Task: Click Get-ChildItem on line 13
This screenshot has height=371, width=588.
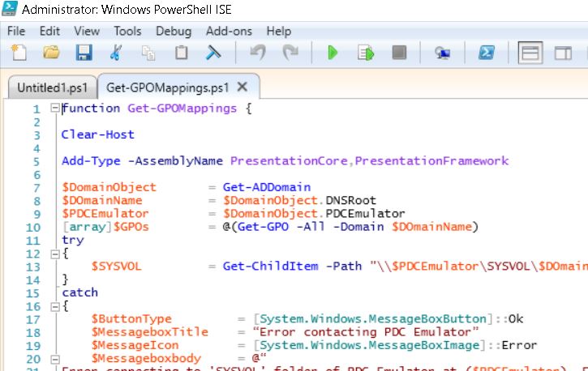Action: point(270,267)
